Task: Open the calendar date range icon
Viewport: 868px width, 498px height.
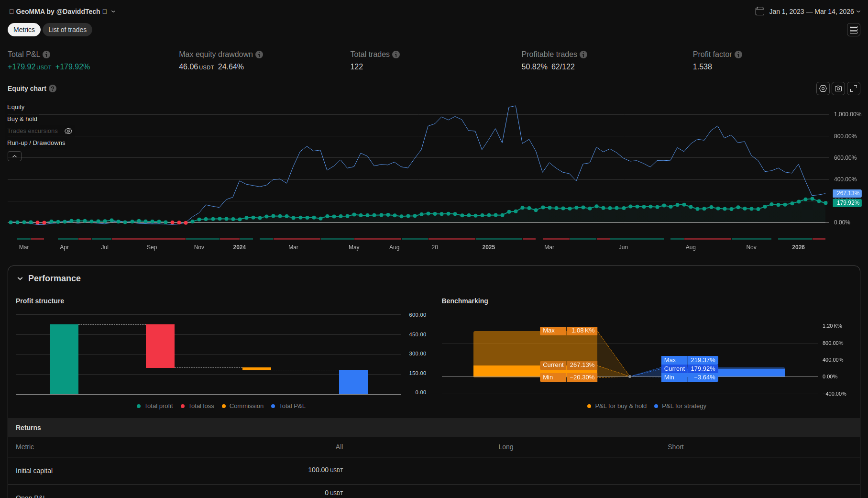Action: (759, 11)
